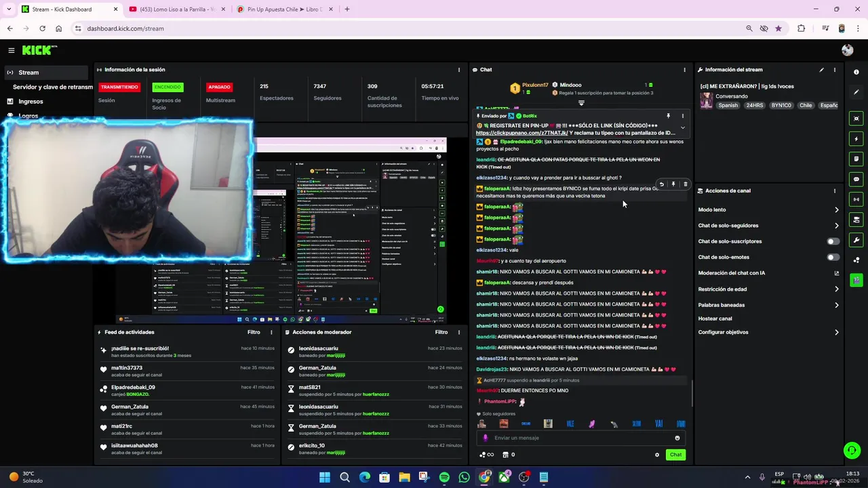Toggle lightning activity widget in right sidebar
The width and height of the screenshot is (868, 488).
[x=856, y=139]
